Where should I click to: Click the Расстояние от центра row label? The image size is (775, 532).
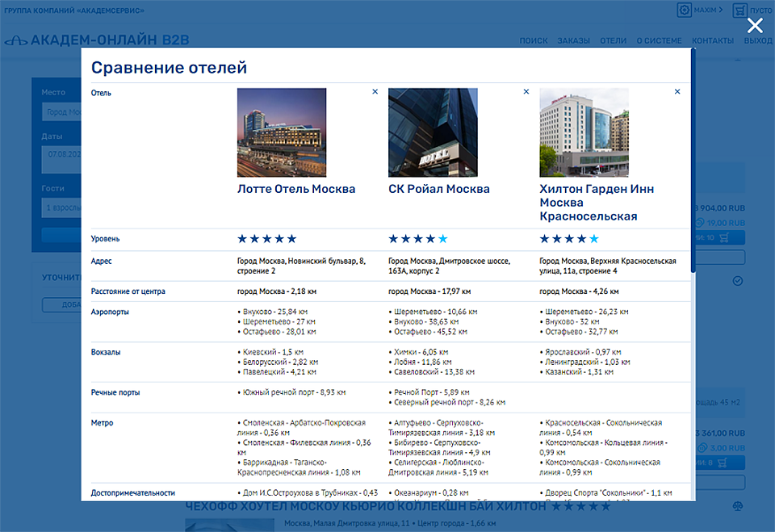128,291
